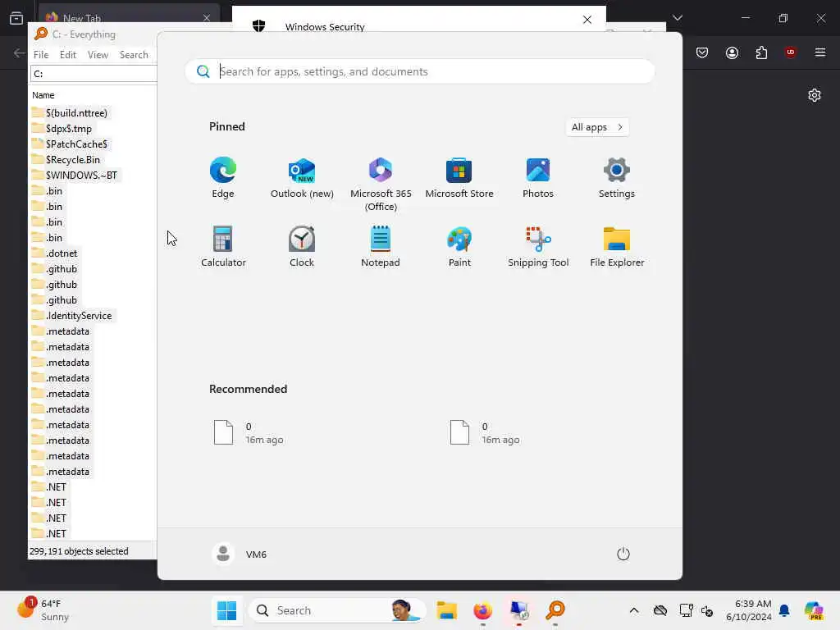Click the remote desktop taskbar icon
Image resolution: width=840 pixels, height=630 pixels.
pos(518,610)
